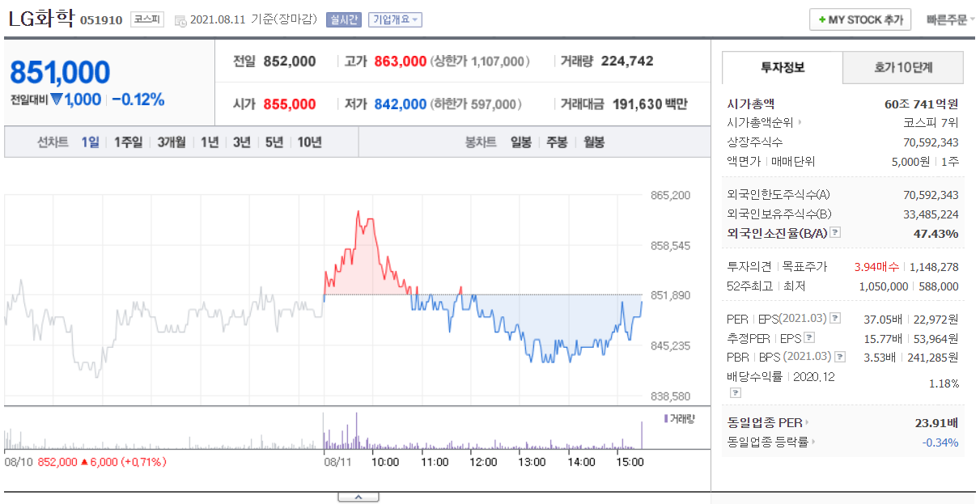Switch to 일봉 candlestick chart
Screen dimensions: 980x504
521,142
